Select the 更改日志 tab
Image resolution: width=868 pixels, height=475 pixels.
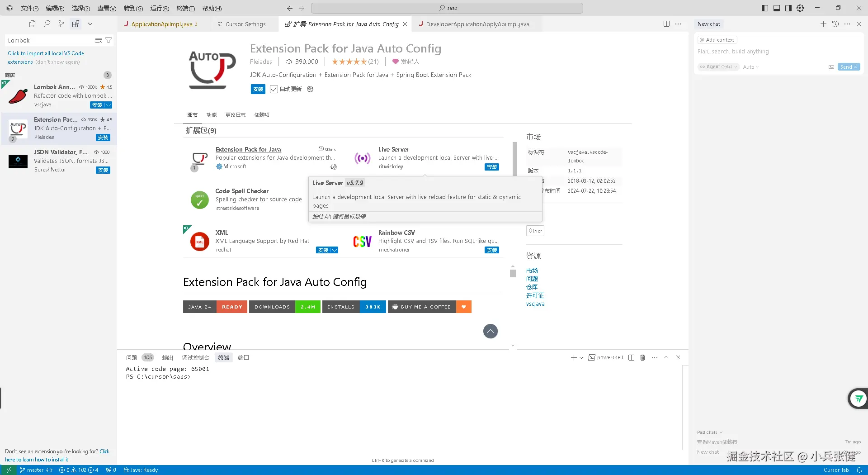coord(236,115)
